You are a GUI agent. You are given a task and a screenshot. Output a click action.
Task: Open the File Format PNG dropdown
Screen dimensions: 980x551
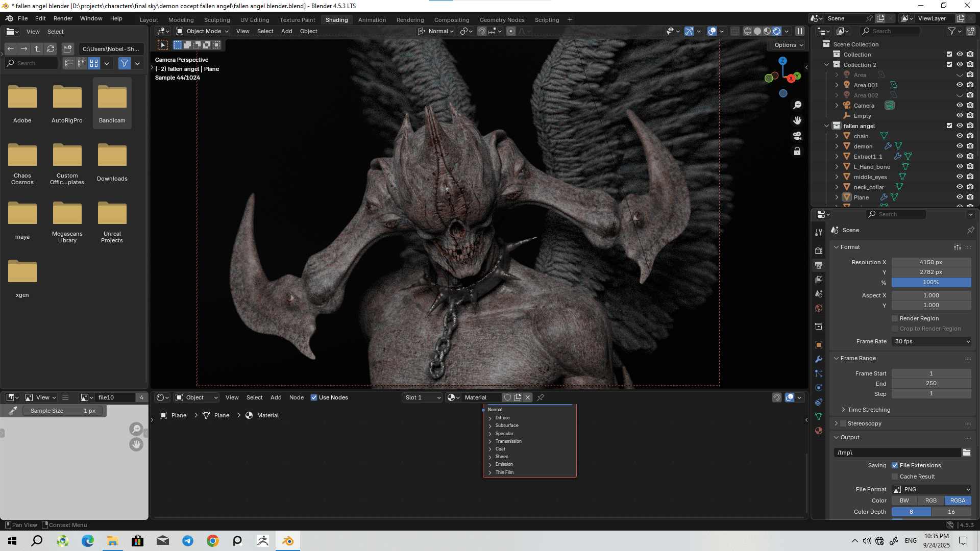(932, 489)
